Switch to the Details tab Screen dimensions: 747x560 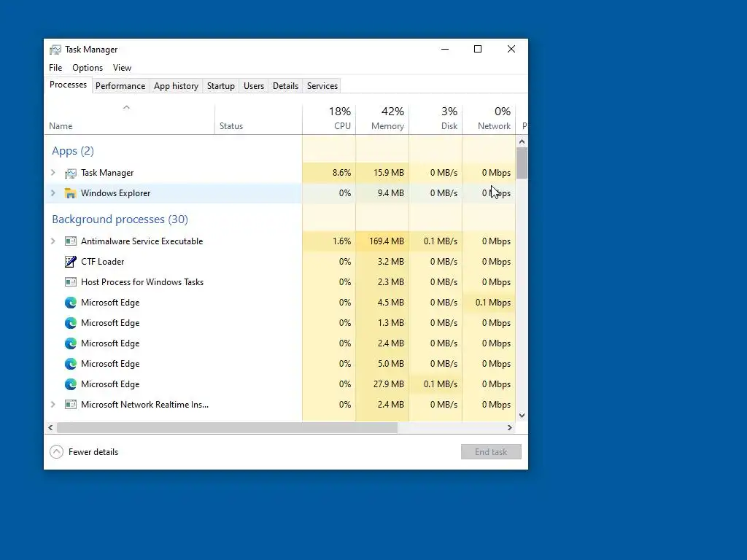click(x=285, y=86)
